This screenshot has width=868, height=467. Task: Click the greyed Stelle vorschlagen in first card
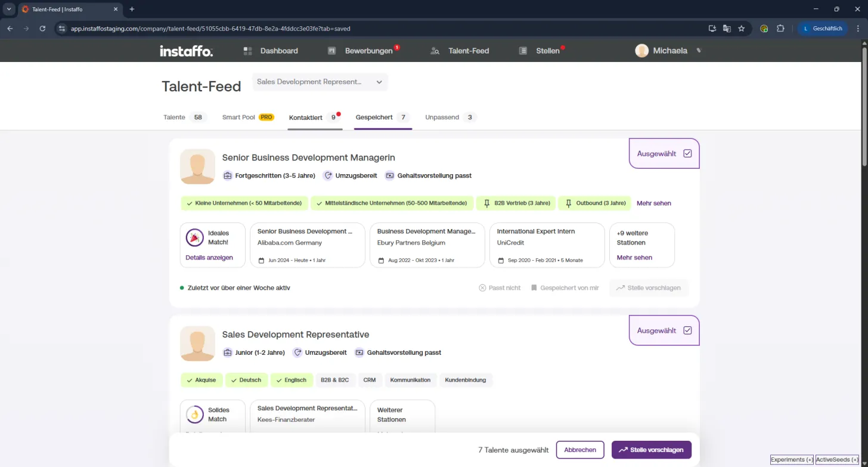point(649,288)
